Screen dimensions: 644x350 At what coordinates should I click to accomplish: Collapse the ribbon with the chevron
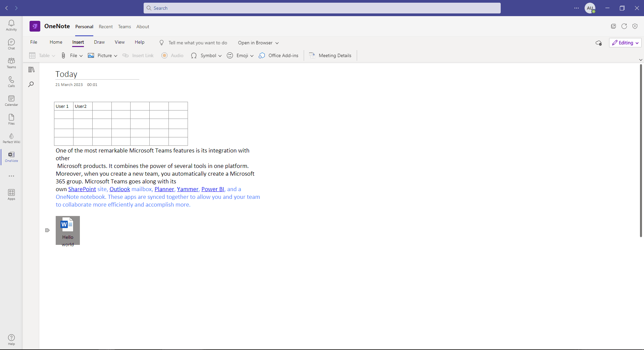(x=641, y=60)
